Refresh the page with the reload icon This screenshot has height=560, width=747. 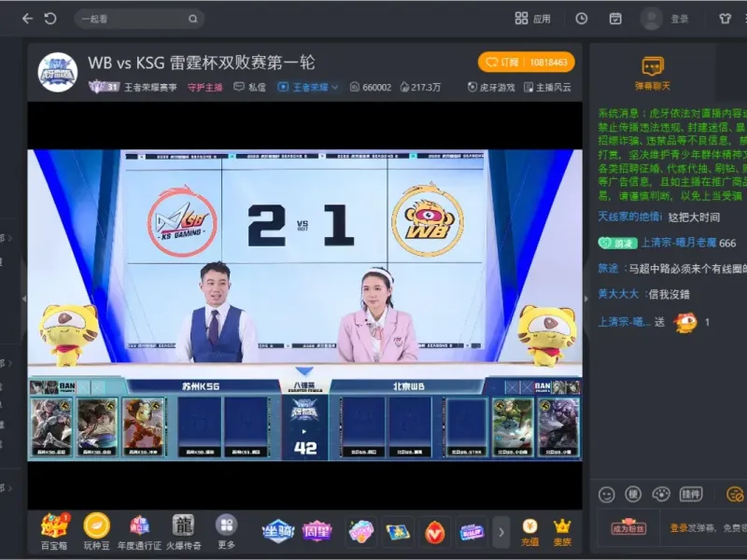[x=50, y=19]
